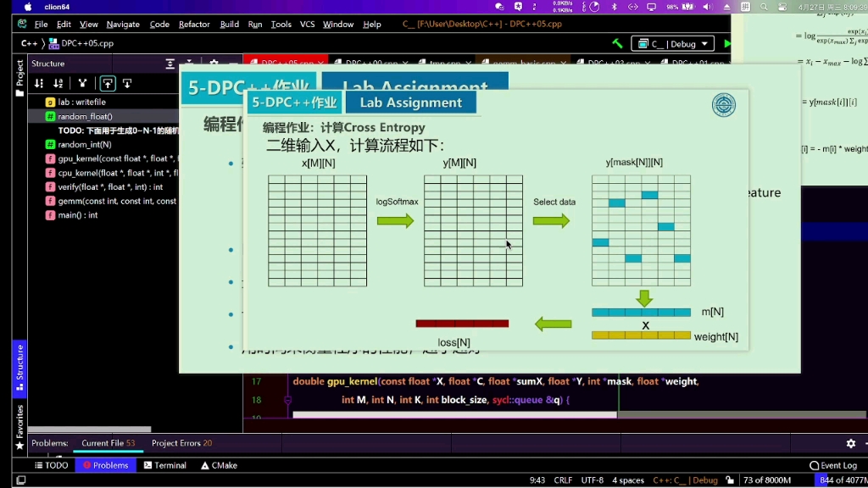Viewport: 868px width, 488px height.
Task: Open the Build menu
Action: 229,25
